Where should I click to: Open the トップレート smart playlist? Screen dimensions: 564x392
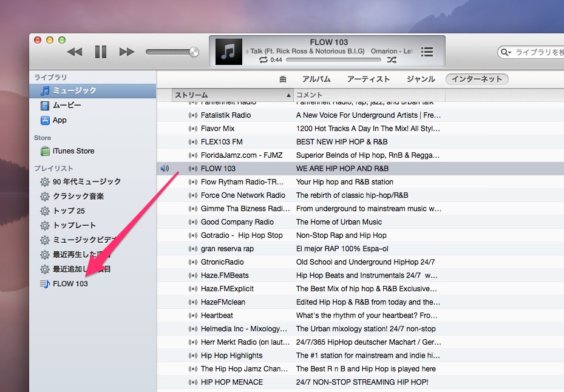coord(93,226)
